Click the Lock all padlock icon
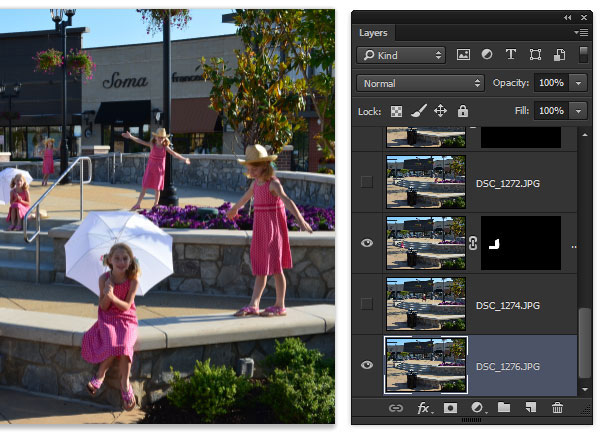The height and width of the screenshot is (437, 600). pyautogui.click(x=463, y=111)
